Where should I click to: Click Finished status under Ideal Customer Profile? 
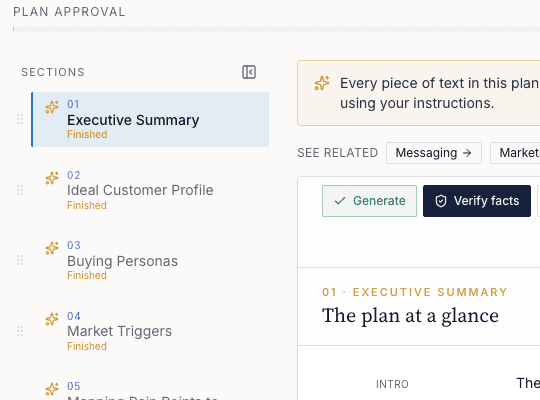(x=87, y=205)
